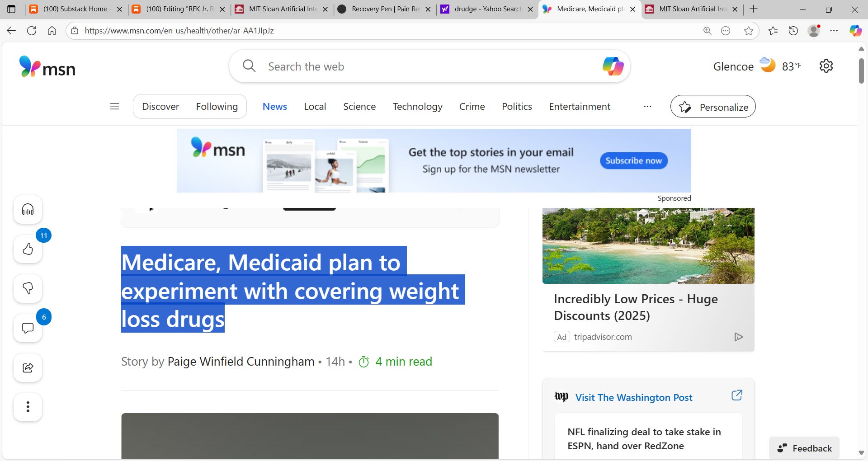
Task: Open Washington Post external link icon
Action: point(737,395)
